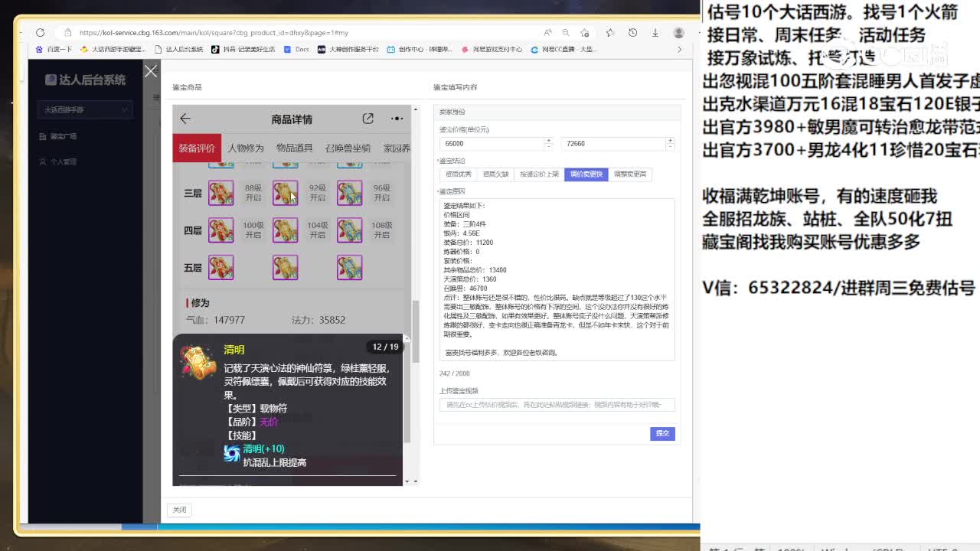Viewport: 980px width, 551px height.
Task: Click the zoom magnifier icon in address bar
Action: (x=566, y=33)
